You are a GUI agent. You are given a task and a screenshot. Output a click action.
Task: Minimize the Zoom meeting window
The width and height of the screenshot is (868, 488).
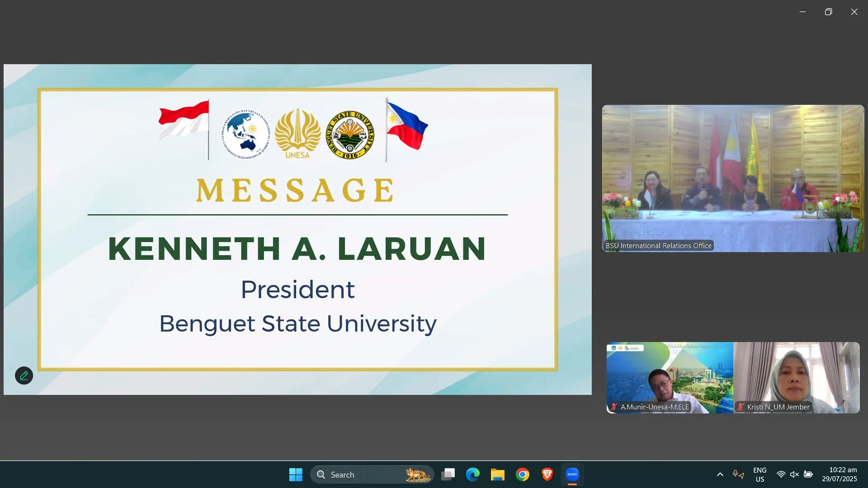click(x=802, y=12)
